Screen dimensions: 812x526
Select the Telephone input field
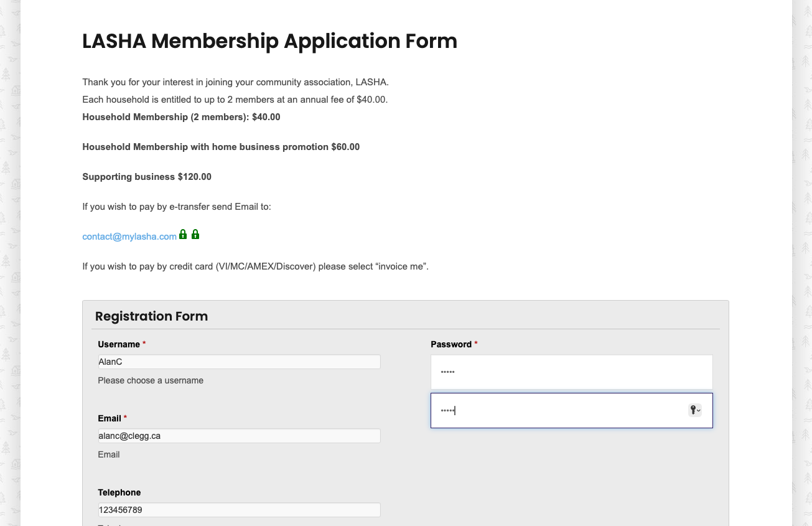pos(239,510)
